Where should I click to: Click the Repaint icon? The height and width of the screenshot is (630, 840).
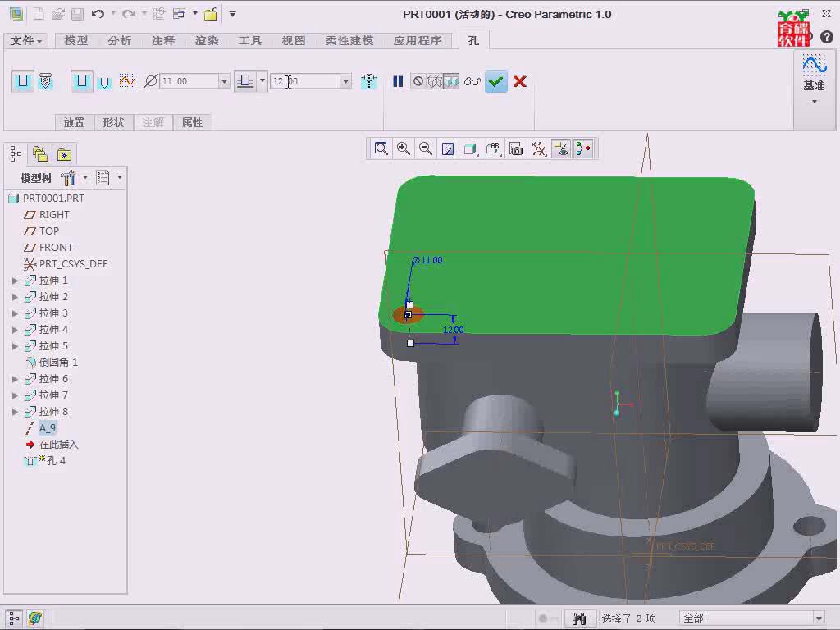(x=448, y=148)
